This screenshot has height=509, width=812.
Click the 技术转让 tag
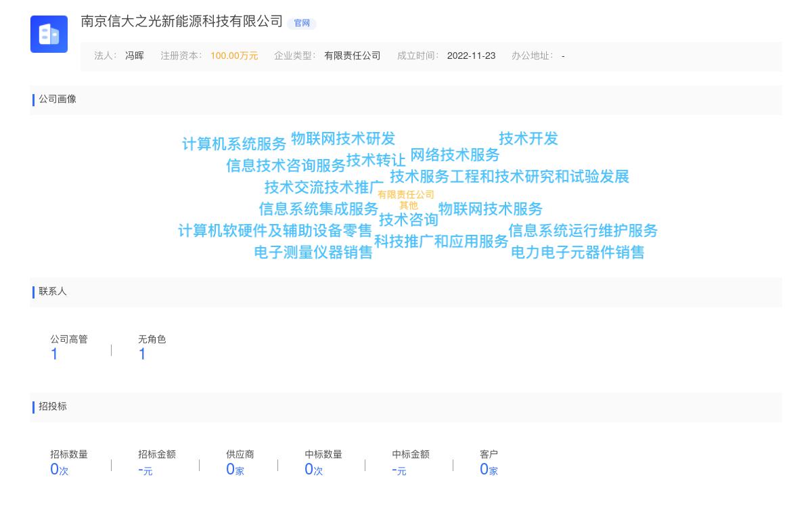point(376,160)
